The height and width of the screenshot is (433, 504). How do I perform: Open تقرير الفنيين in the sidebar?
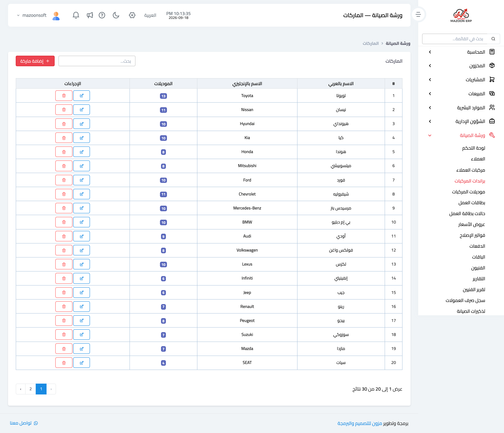tap(474, 290)
